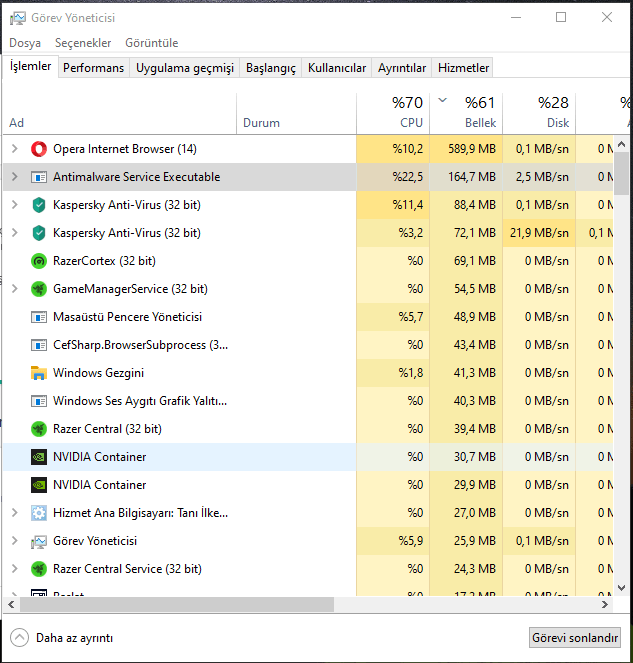Click the vertical scrollbar down arrow

(621, 588)
